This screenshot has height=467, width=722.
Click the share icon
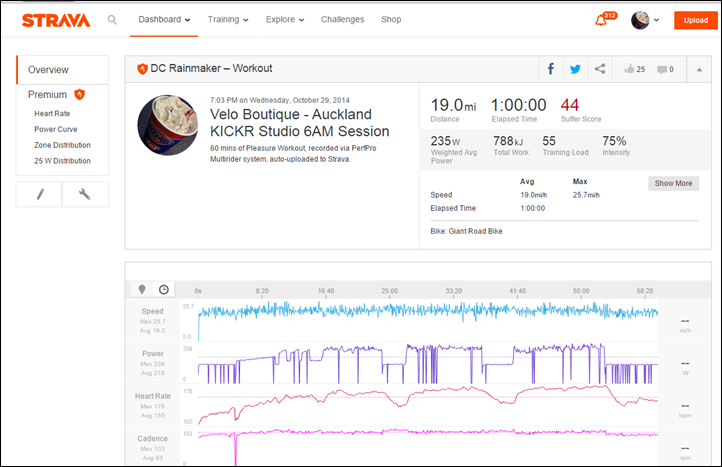tap(600, 69)
